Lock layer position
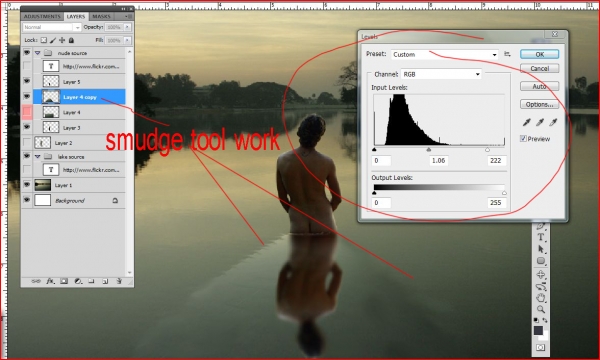The image size is (600, 360). tap(62, 40)
